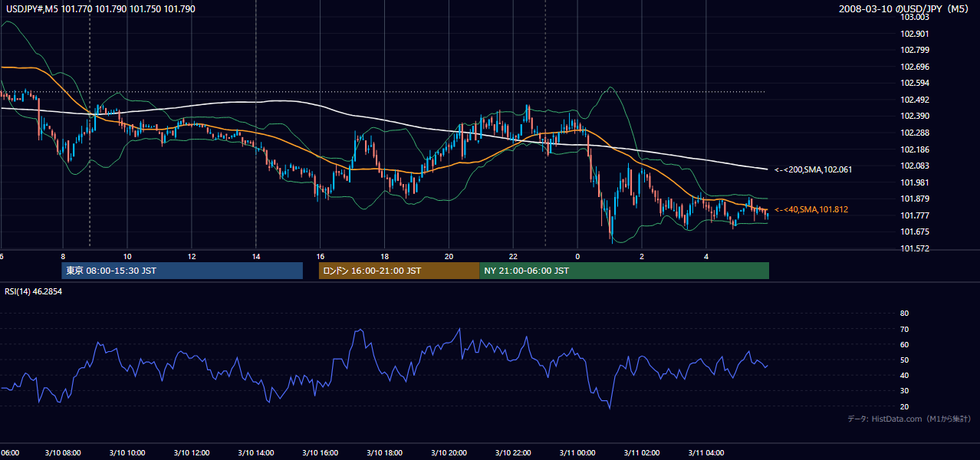The height and width of the screenshot is (460, 980).
Task: Click RSI axis level 70
Action: click(904, 329)
